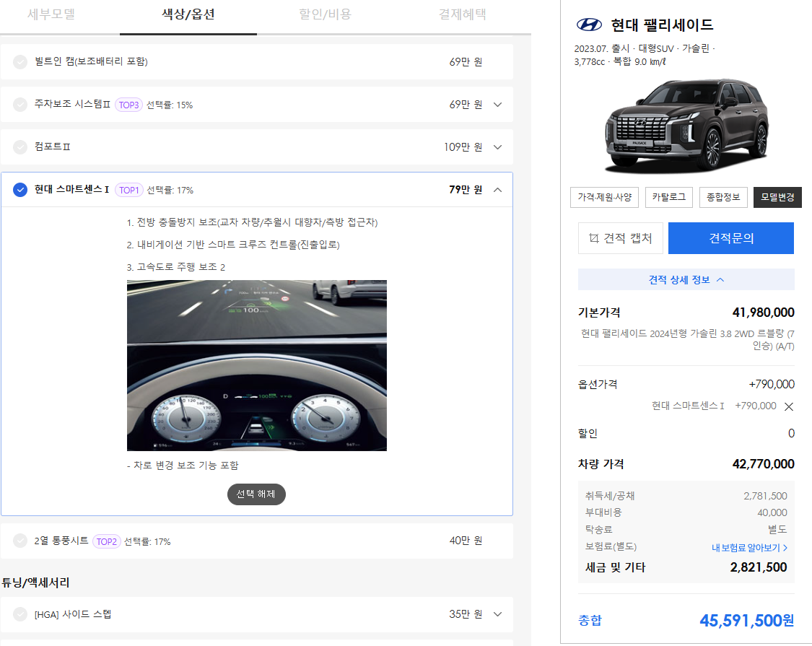Viewport: 812px width, 646px height.
Task: Click chevron arrow in 내 보험료 알아보기
Action: 785,548
